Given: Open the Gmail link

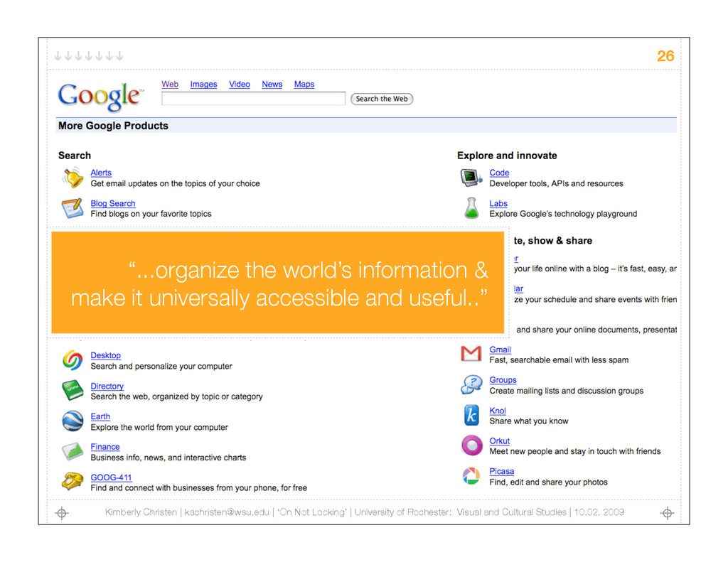Looking at the screenshot, I should click(x=500, y=350).
